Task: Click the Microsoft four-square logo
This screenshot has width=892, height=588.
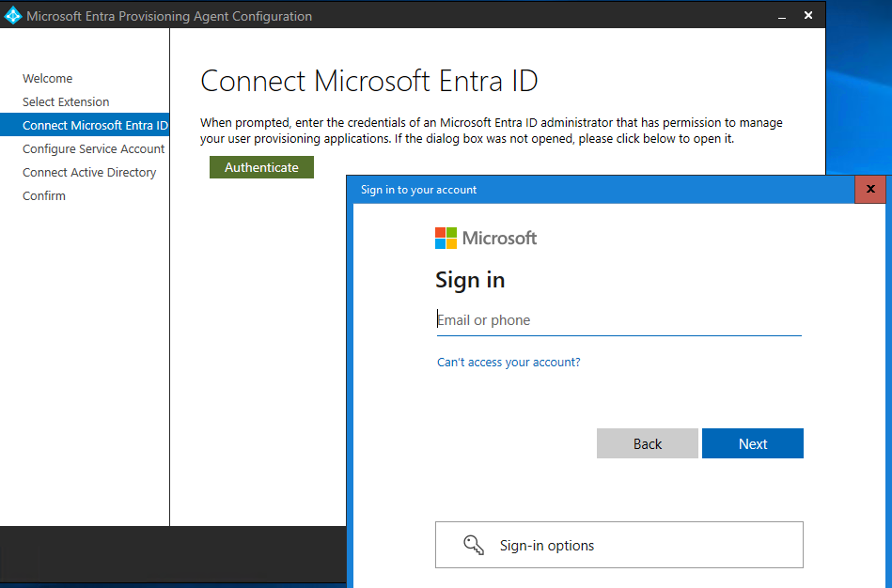Action: 446,238
